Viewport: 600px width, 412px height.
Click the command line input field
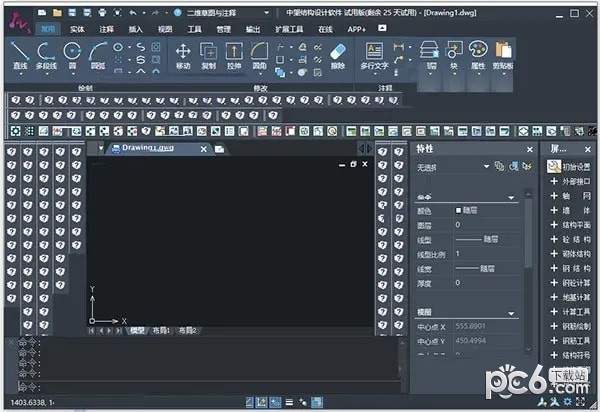pyautogui.click(x=200, y=386)
